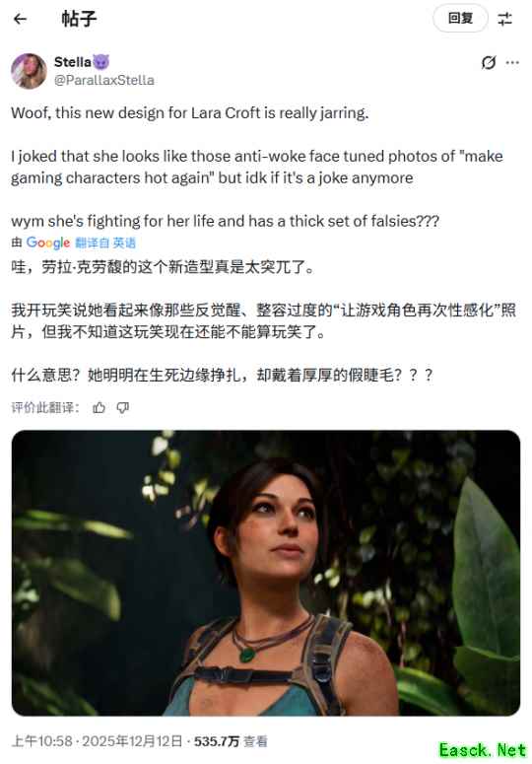
Task: Open the Lara Croft image
Action: click(x=266, y=573)
